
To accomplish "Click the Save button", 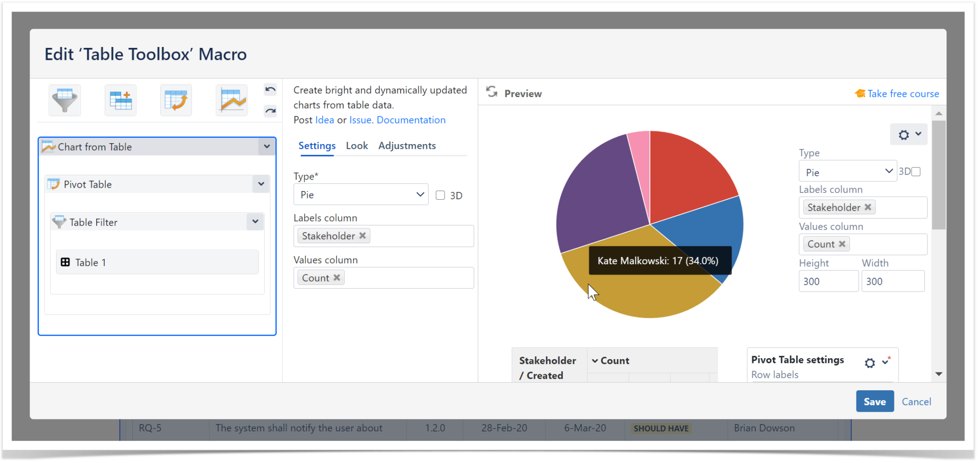I will click(x=874, y=401).
